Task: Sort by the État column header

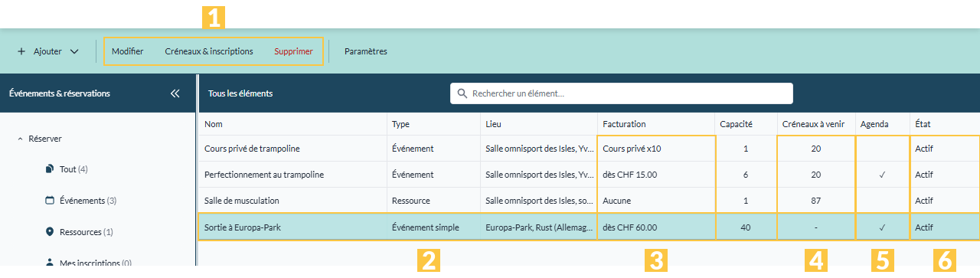Action: click(944, 124)
